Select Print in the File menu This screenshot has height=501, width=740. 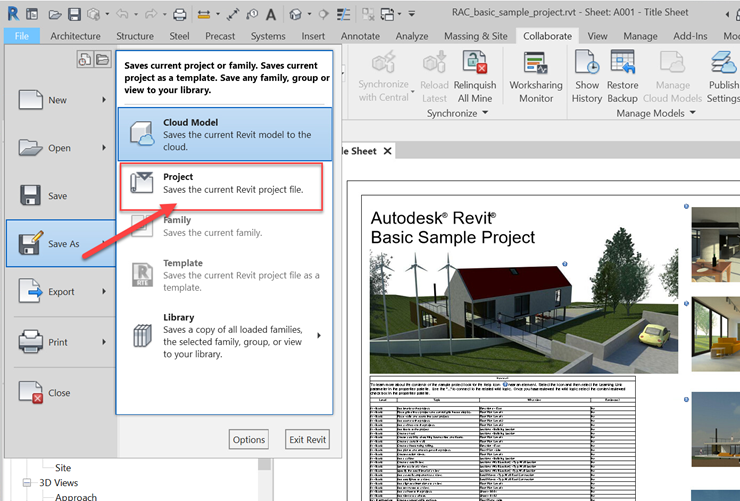(x=61, y=342)
